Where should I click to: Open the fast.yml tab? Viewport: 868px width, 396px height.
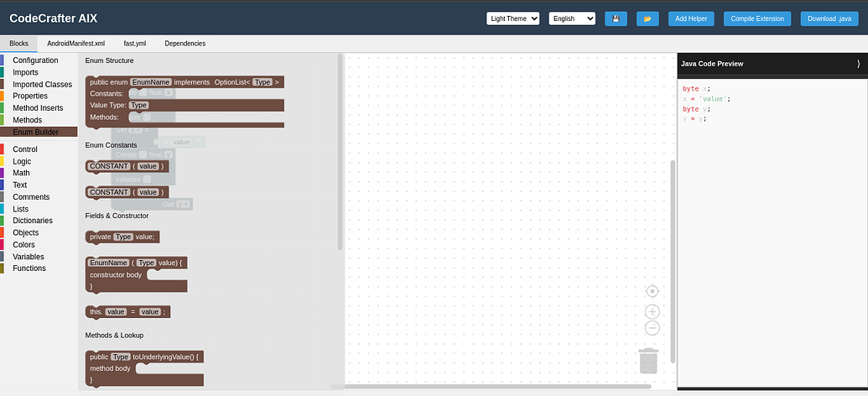tap(134, 43)
